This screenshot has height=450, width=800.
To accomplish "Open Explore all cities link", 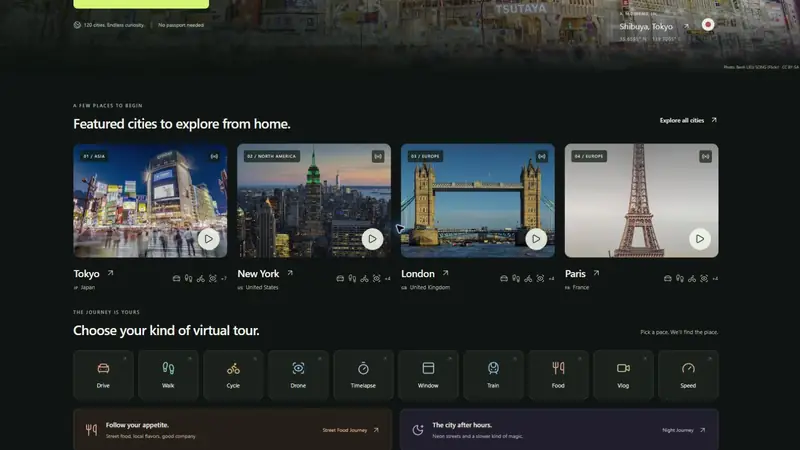I will pyautogui.click(x=688, y=120).
